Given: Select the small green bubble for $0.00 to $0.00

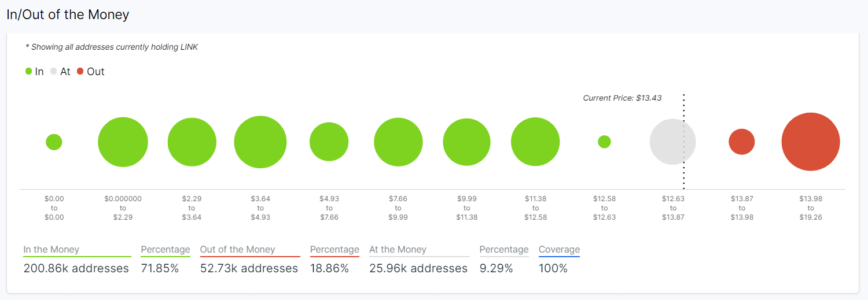Looking at the screenshot, I should tap(54, 142).
